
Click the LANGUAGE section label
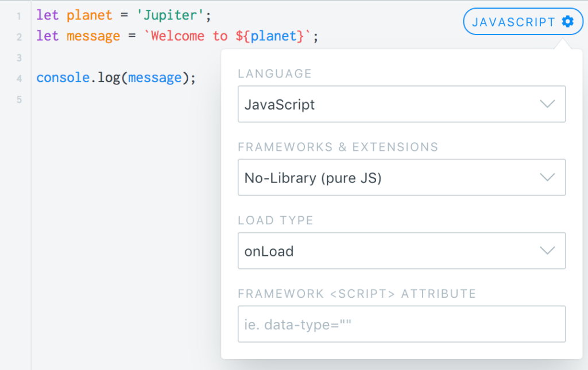click(275, 73)
